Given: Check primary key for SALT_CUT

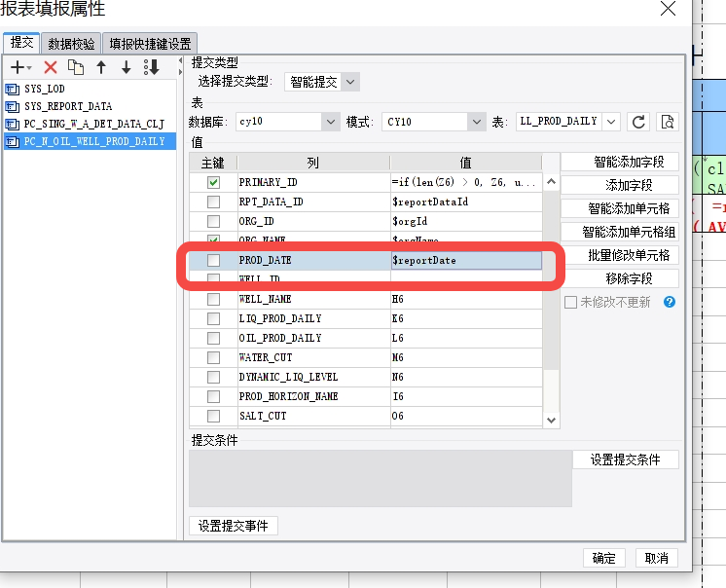Looking at the screenshot, I should (x=213, y=416).
